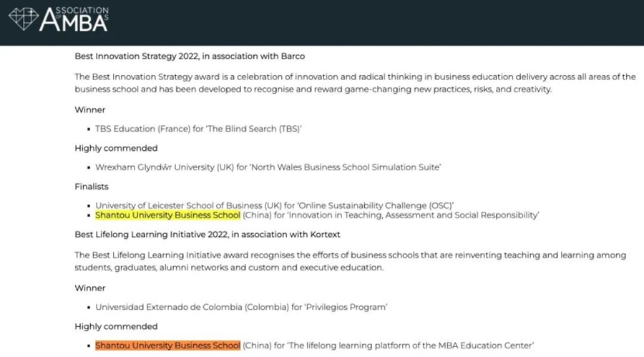
Task: Click the Universidad Externado de Colombia entry
Action: 241,307
